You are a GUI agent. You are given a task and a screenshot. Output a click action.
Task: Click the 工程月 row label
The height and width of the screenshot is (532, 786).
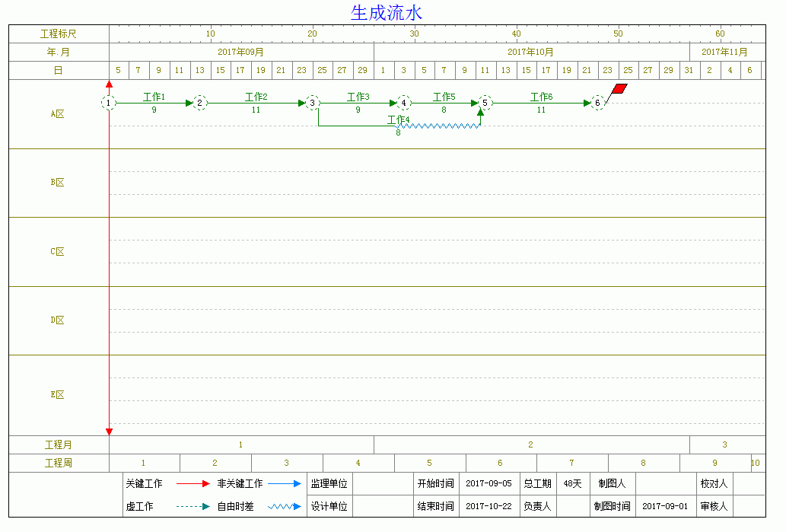[x=59, y=444]
